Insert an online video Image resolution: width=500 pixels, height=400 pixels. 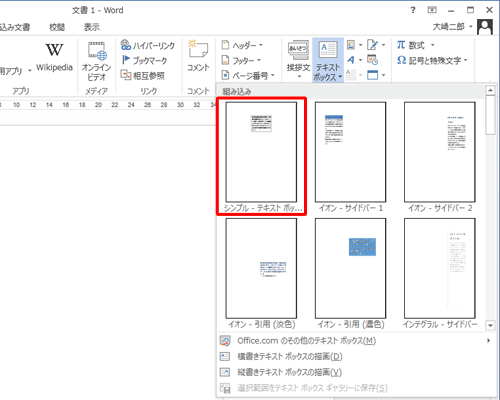coord(97,61)
